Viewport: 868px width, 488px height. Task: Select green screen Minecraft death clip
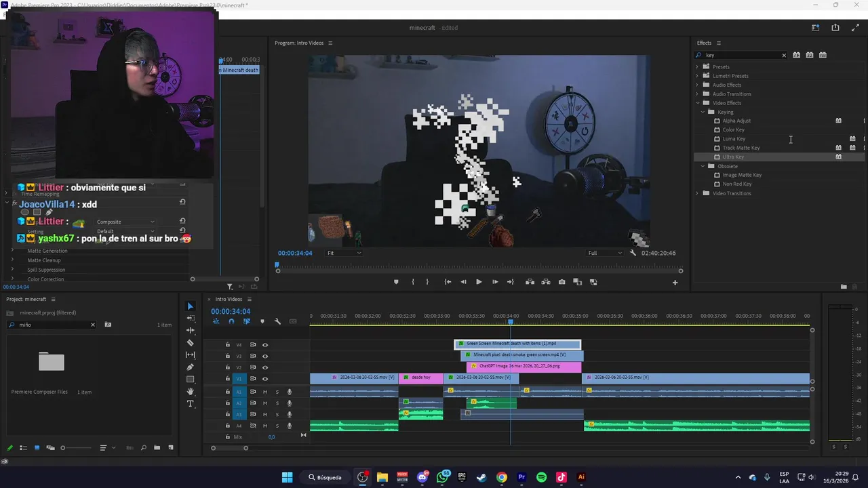click(517, 344)
